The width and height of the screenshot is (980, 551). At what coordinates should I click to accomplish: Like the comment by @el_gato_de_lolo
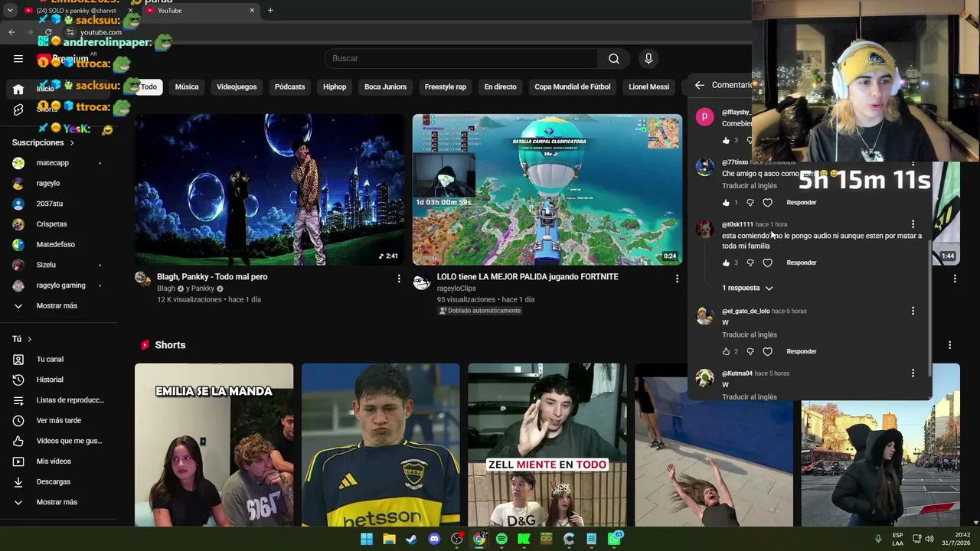pos(726,352)
